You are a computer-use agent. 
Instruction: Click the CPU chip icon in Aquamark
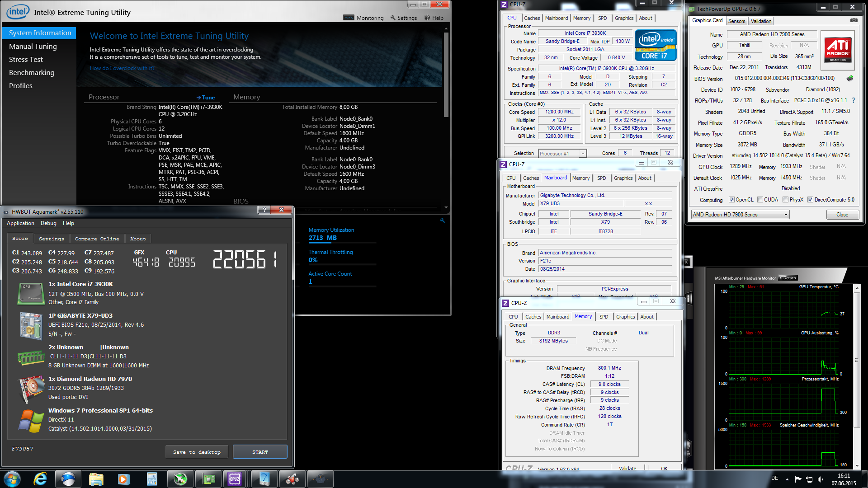click(x=31, y=294)
